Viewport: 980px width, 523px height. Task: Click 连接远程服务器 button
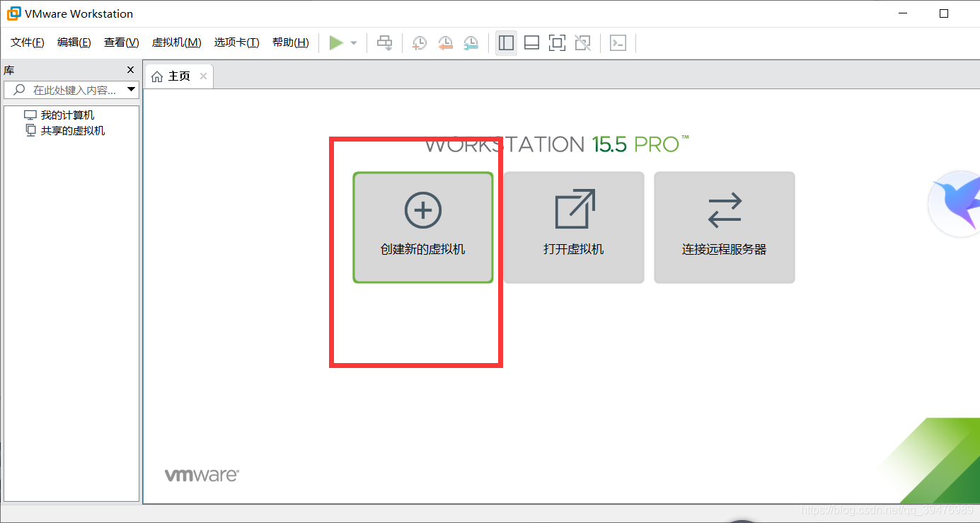click(725, 227)
